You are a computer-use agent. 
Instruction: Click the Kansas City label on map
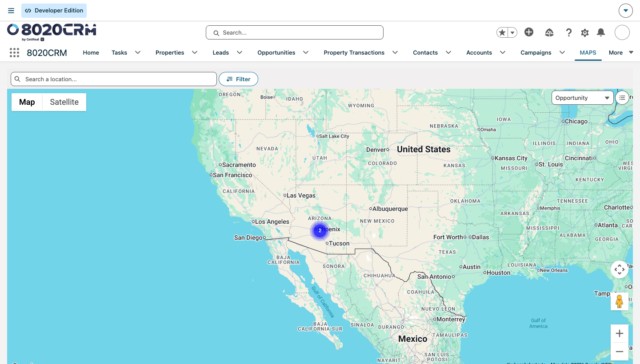(511, 158)
